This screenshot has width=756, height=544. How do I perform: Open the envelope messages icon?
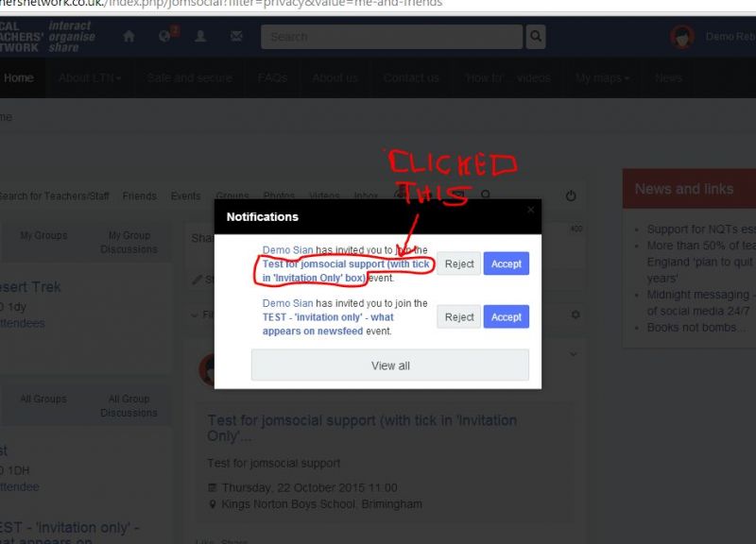[236, 36]
